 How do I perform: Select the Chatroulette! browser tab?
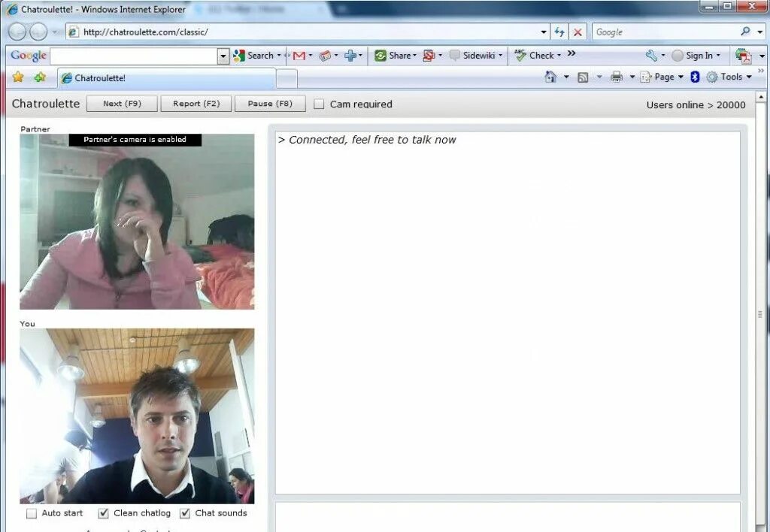point(167,78)
